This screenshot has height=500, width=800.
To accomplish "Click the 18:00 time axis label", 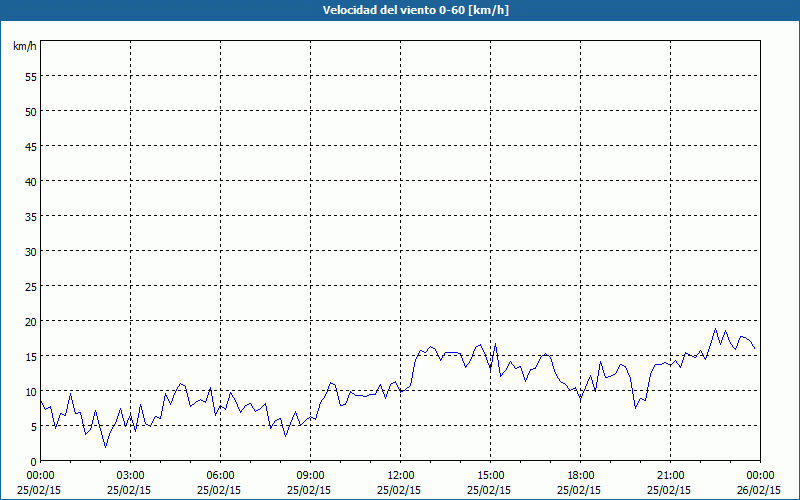I will point(580,475).
